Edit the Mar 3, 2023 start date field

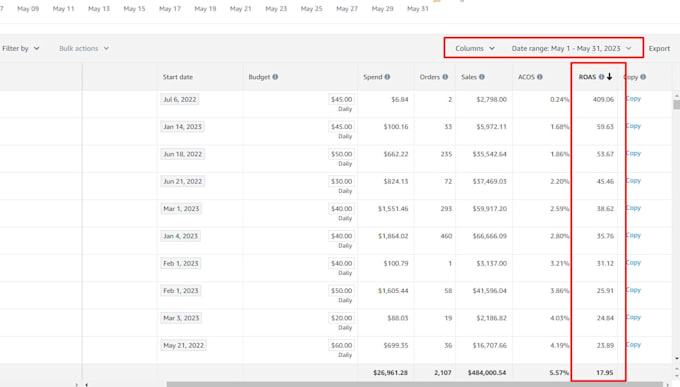[x=181, y=318]
